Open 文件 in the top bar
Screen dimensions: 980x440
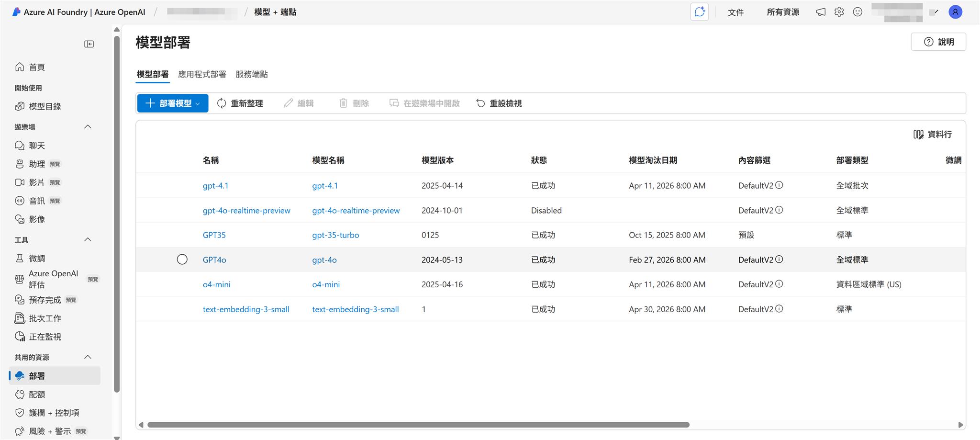click(735, 12)
